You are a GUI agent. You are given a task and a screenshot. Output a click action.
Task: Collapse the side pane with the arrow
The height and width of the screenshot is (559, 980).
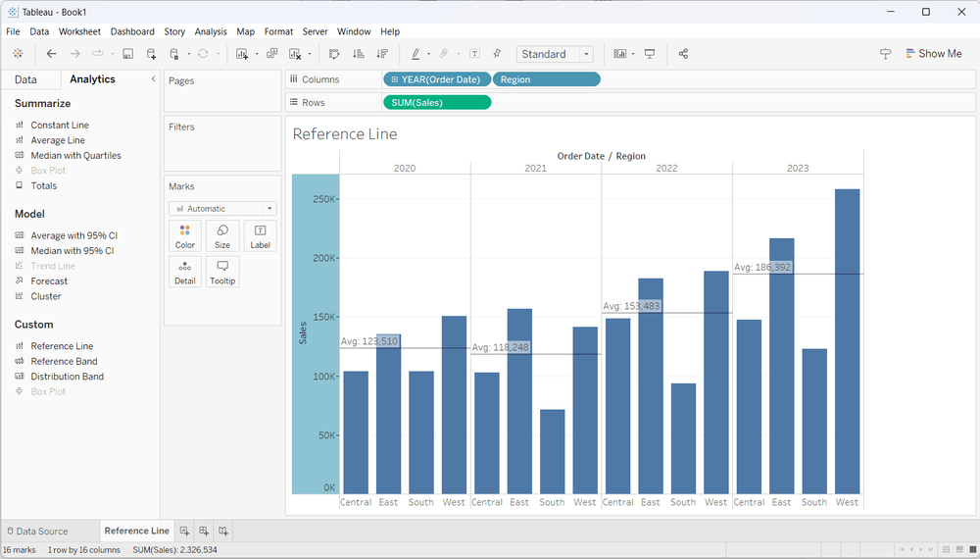[x=153, y=79]
